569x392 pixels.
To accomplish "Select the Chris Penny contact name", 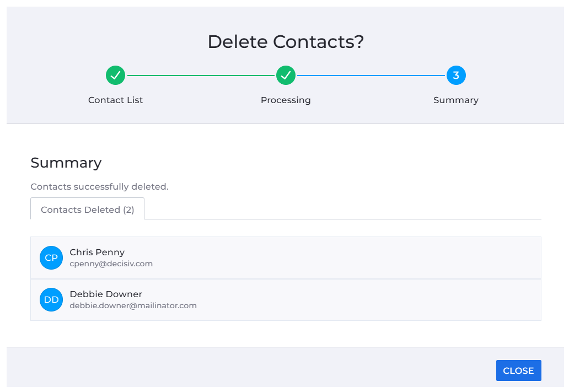I will [x=97, y=253].
